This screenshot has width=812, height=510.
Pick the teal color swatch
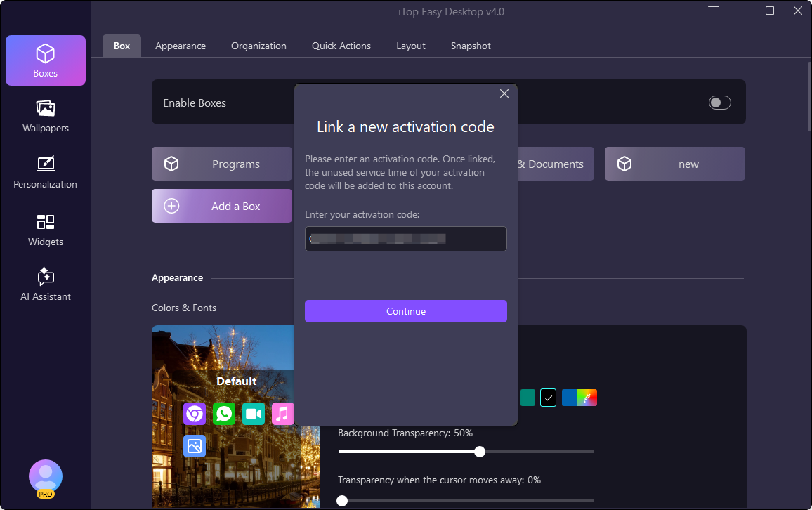click(528, 398)
